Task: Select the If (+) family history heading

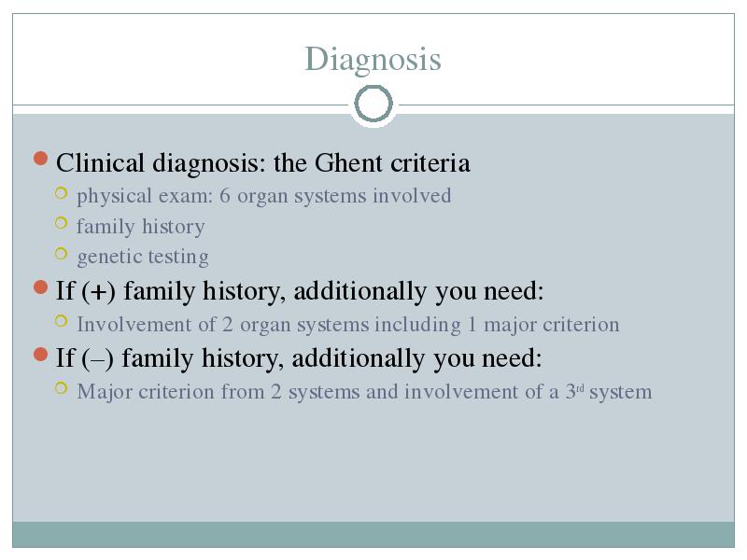Action: (300, 291)
